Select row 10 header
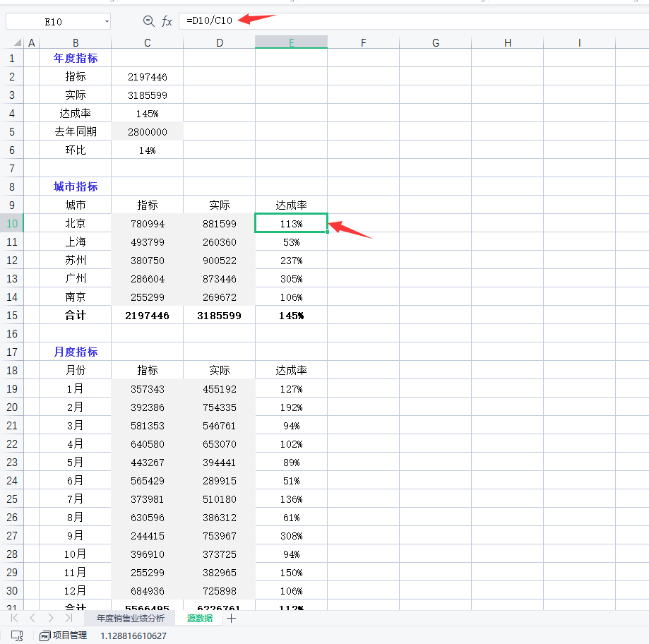Image resolution: width=649 pixels, height=644 pixels. pyautogui.click(x=12, y=224)
